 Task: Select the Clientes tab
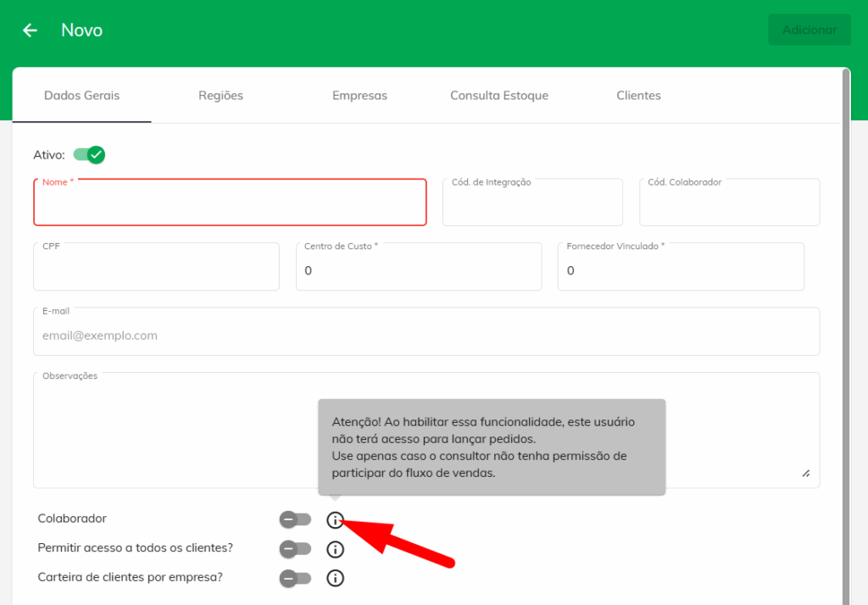point(638,96)
